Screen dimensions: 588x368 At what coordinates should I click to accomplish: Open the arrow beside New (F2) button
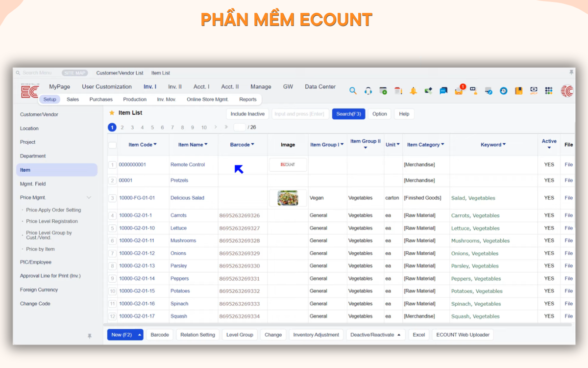[x=140, y=335]
